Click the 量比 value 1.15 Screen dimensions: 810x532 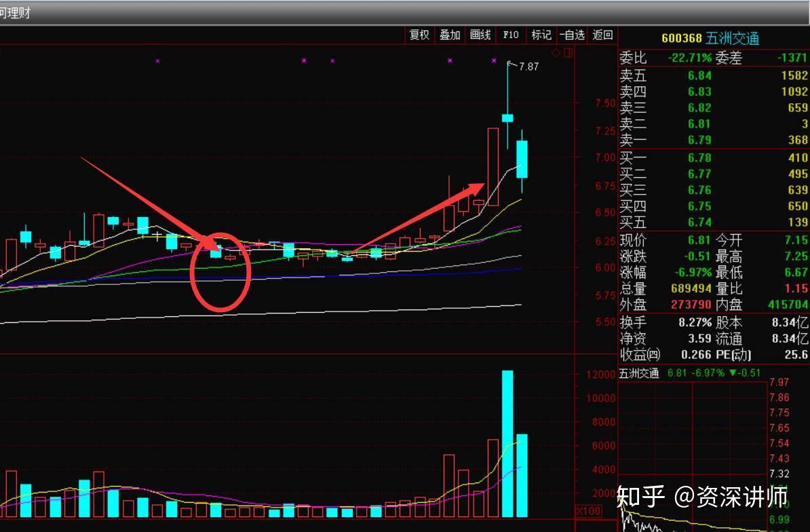pyautogui.click(x=796, y=288)
